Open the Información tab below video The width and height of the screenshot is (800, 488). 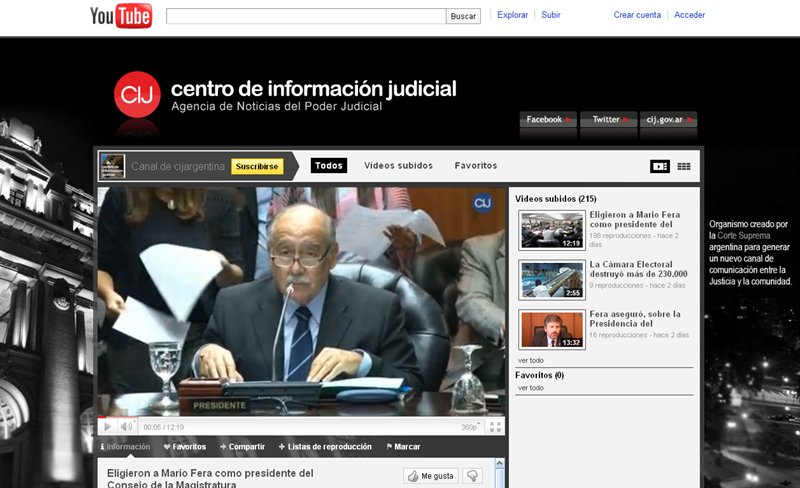125,447
